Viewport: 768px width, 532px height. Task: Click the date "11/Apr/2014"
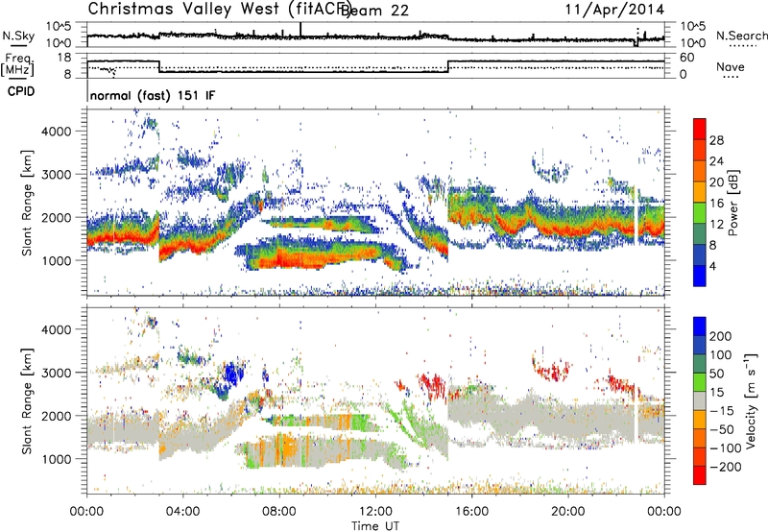(x=614, y=10)
